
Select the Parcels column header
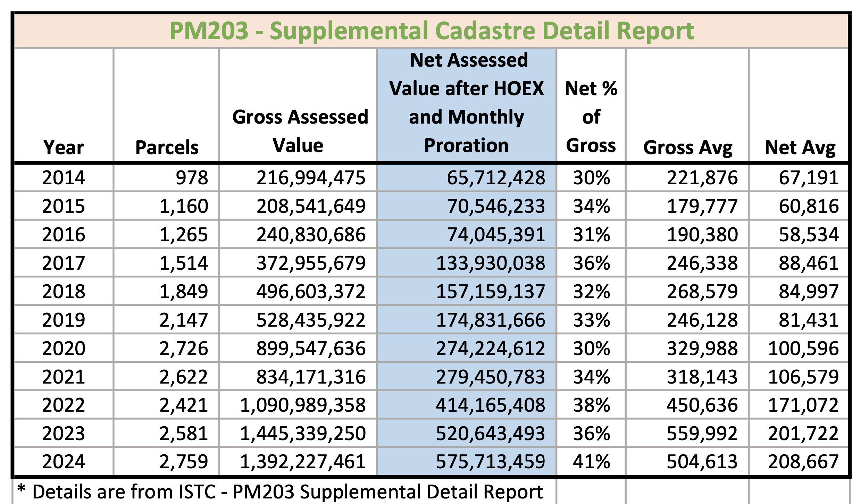coord(167,148)
